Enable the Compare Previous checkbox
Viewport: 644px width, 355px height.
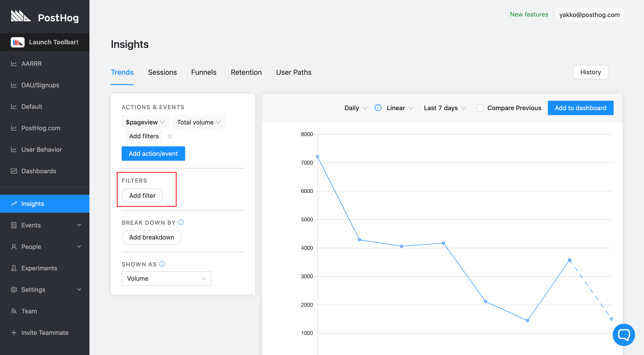(x=480, y=108)
